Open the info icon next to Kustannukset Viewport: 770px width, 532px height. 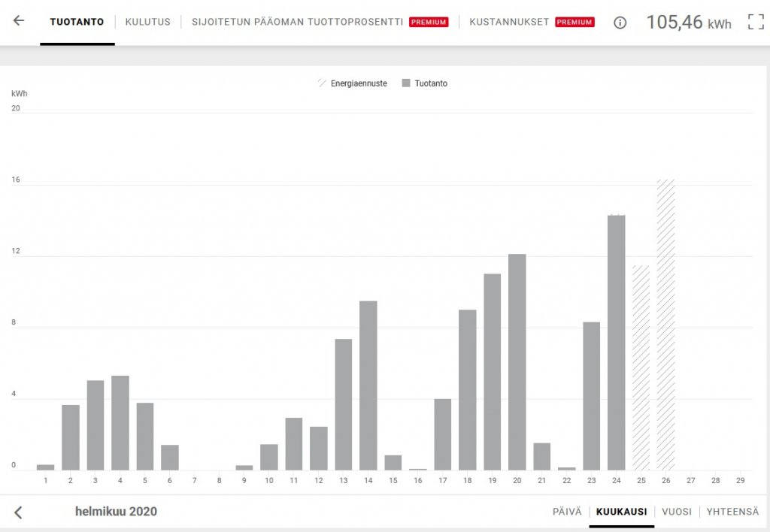tap(620, 23)
